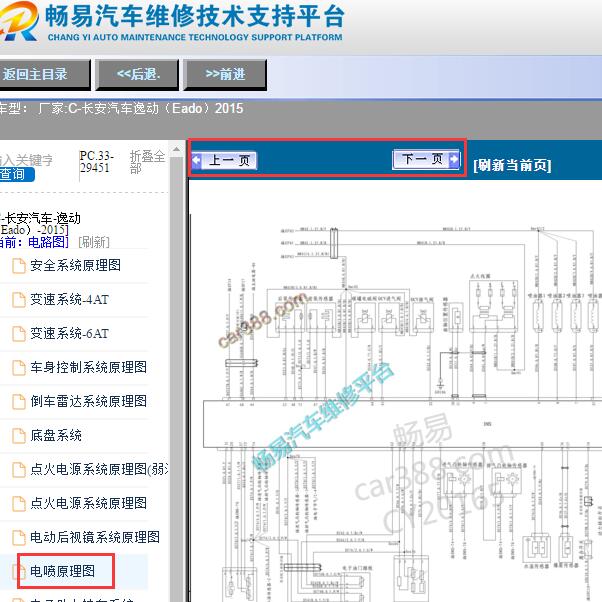Click the left arrow icon on 上一页
Viewport: 602px width, 602px height.
[197, 160]
